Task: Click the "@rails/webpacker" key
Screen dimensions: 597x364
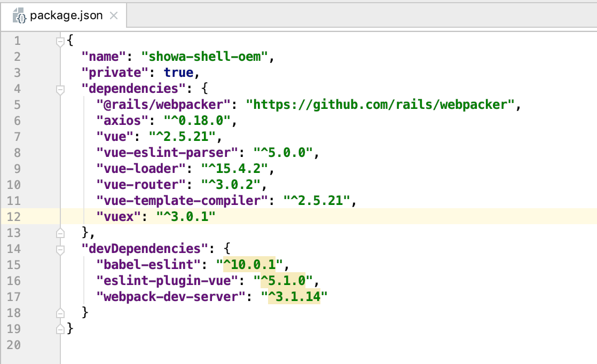Action: coord(163,105)
